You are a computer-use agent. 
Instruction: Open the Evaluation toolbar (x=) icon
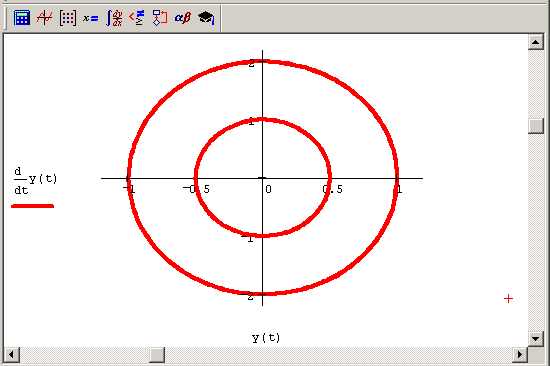pos(90,17)
